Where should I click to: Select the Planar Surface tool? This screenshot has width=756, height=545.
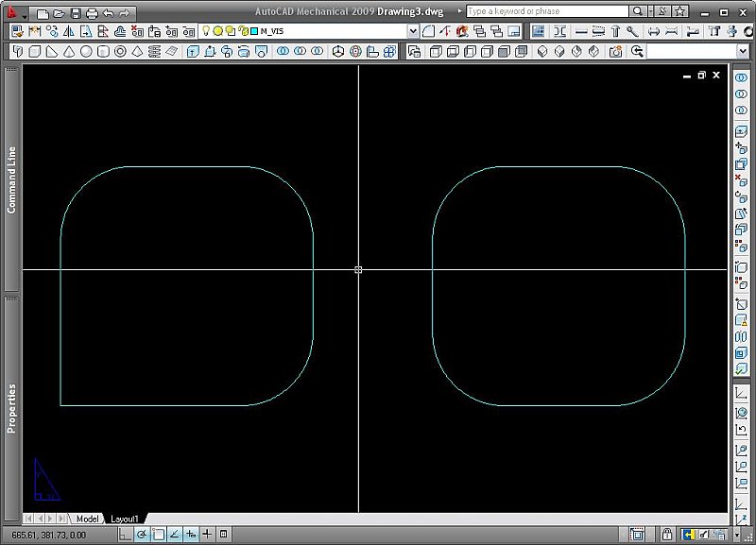pos(172,51)
